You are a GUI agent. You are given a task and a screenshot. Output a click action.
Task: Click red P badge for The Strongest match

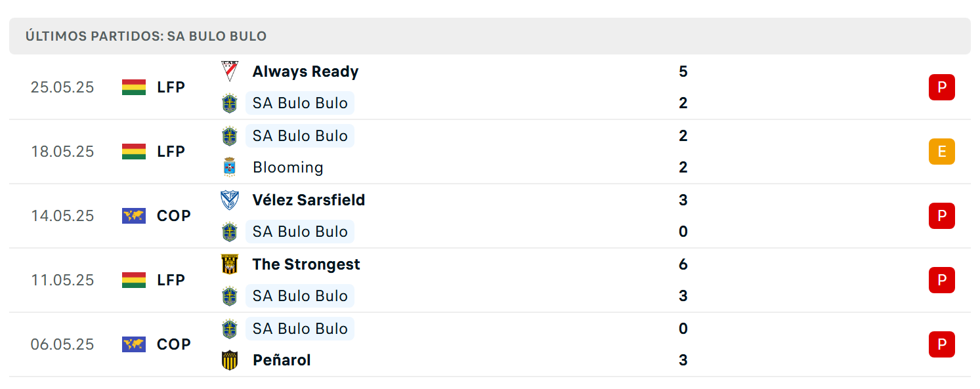click(x=941, y=280)
